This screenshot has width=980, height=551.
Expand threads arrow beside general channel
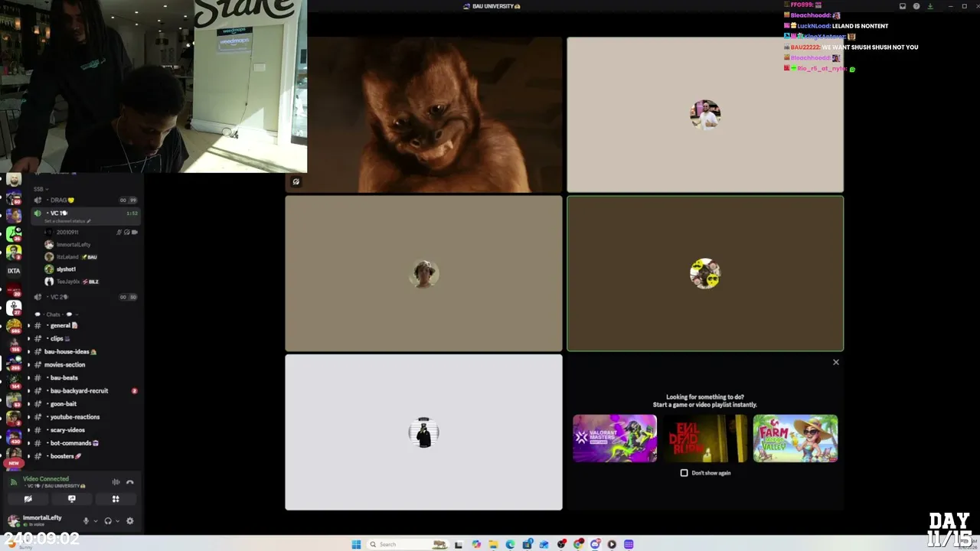pos(29,325)
